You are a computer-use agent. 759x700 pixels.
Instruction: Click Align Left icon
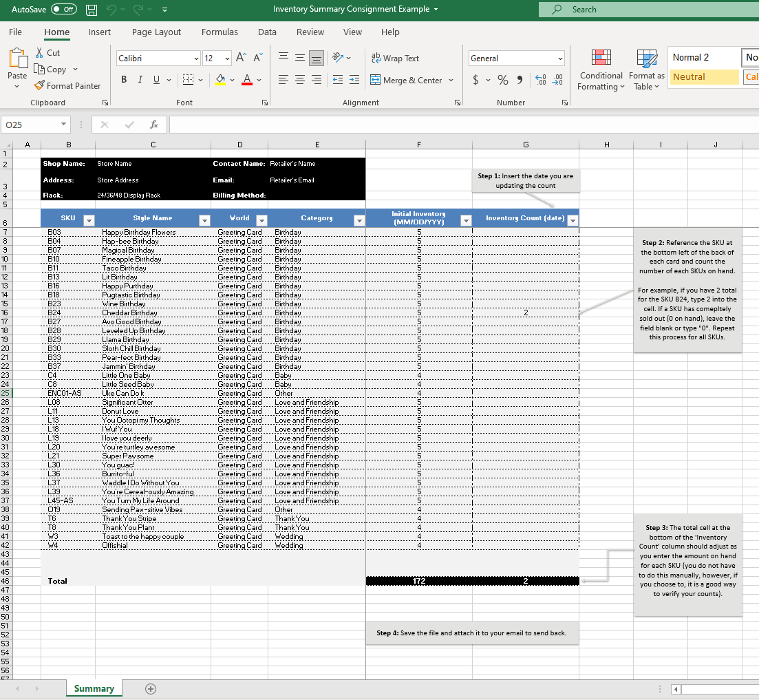tap(284, 79)
